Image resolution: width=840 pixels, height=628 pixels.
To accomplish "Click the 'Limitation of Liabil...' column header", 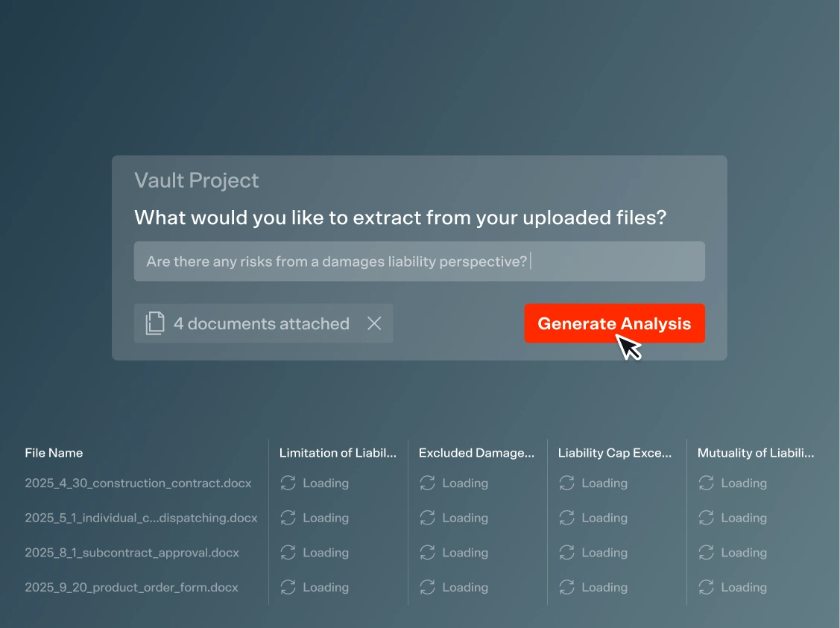I will coord(338,453).
